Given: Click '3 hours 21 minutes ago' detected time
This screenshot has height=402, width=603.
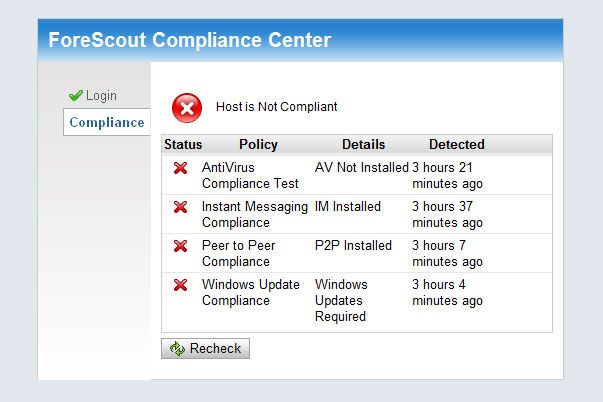Looking at the screenshot, I should [x=447, y=175].
